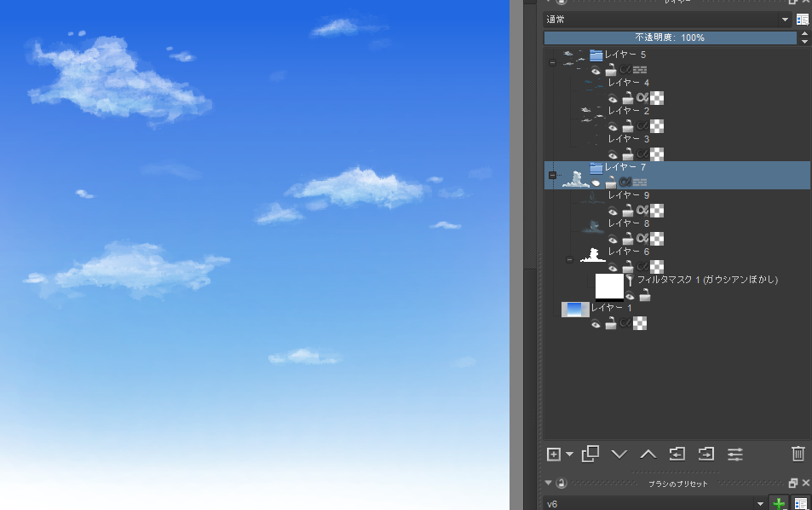Move レイヤー 7 down in the layer stack
Viewport: 812px width, 510px height.
(619, 455)
